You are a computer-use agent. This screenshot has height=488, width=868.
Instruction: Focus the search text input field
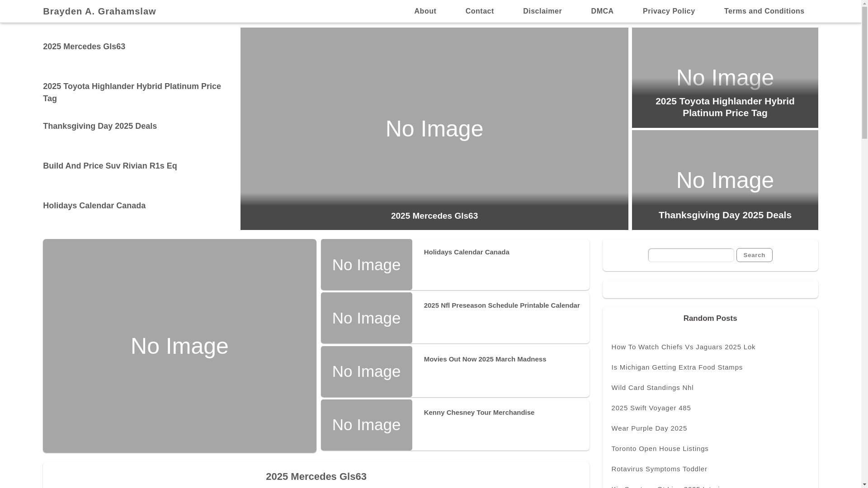click(x=690, y=255)
